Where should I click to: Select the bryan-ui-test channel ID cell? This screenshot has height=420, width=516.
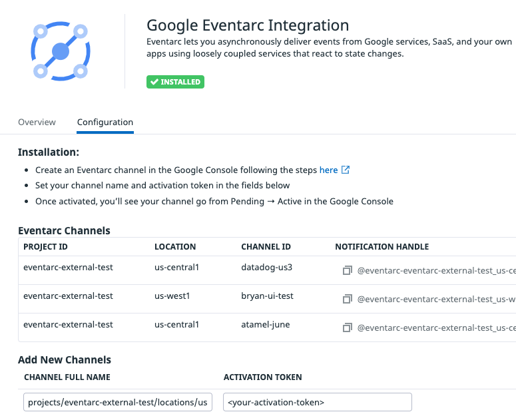pos(267,296)
